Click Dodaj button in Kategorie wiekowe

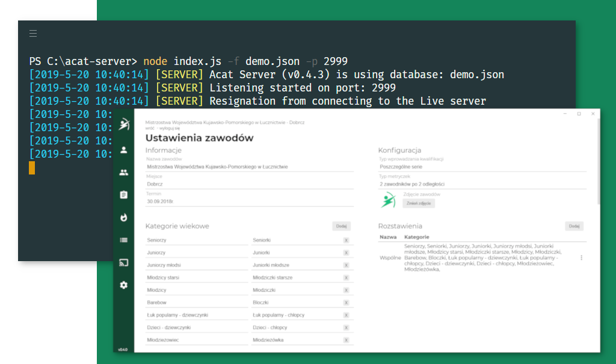point(341,226)
